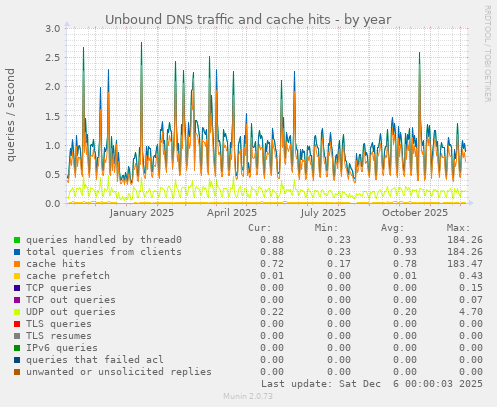This screenshot has width=497, height=407.
Task: Click the 'TLS resumes' legend label
Action: click(x=59, y=336)
